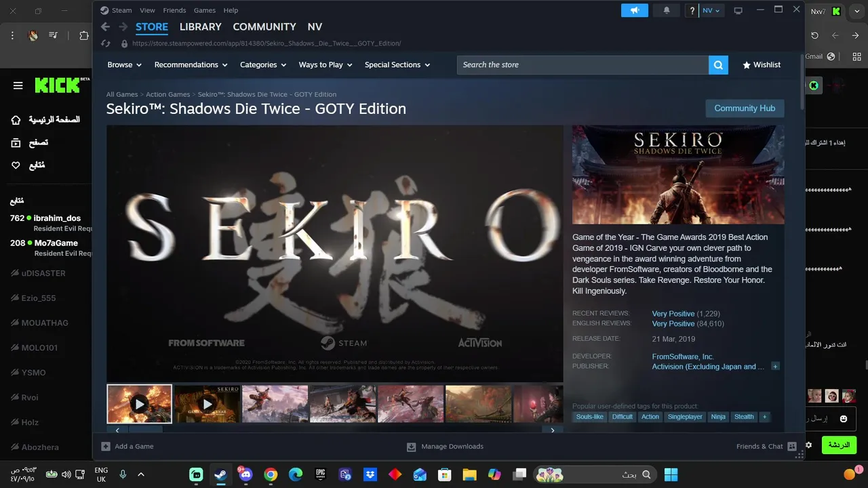Go forward using Steam forward arrow

coord(123,26)
